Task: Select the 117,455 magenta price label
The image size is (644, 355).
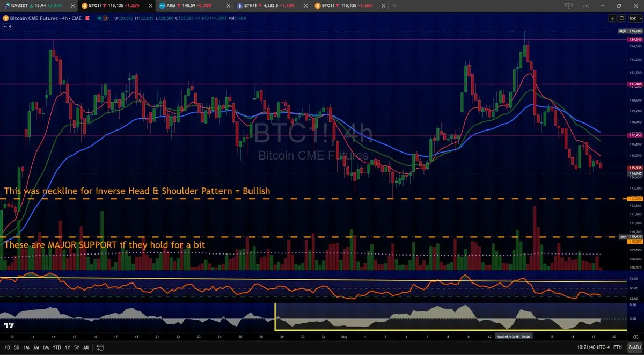Action: [x=635, y=135]
